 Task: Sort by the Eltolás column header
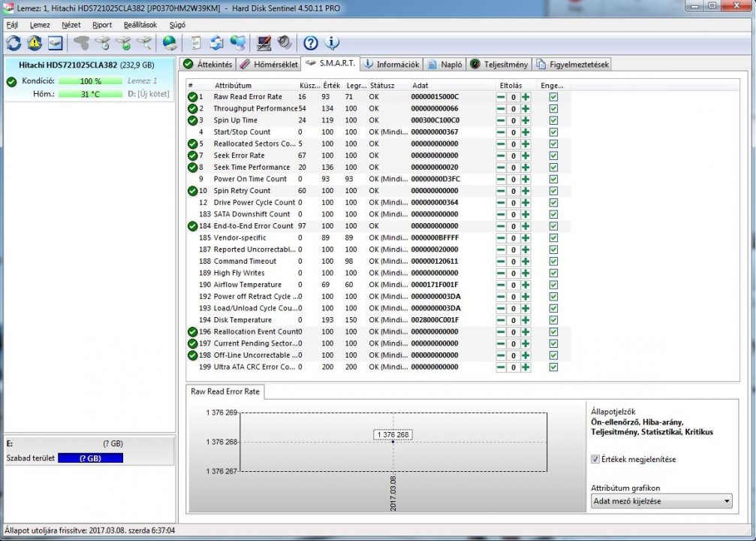point(511,86)
